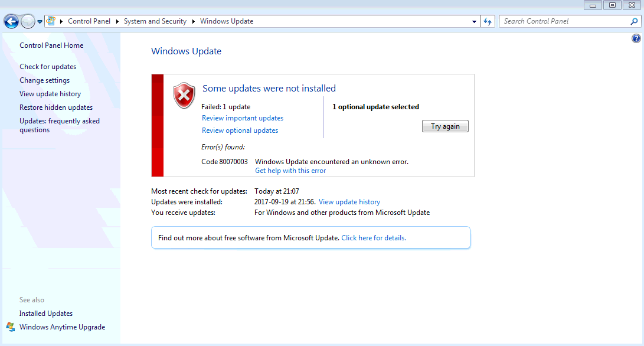Click the Today at 21:07 value
This screenshot has width=644, height=346.
pos(277,191)
